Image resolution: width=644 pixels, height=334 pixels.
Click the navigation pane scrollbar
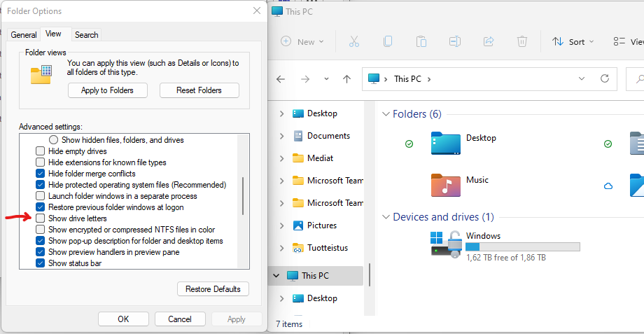(x=370, y=274)
